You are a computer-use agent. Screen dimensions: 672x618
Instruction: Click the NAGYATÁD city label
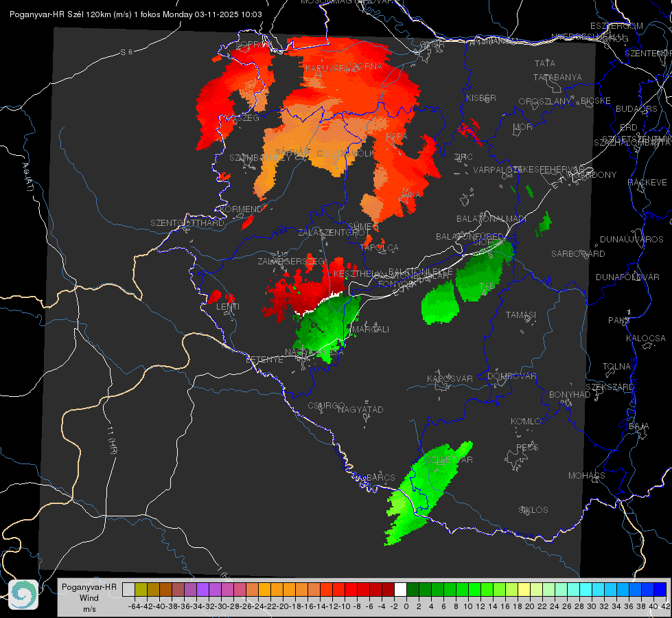(360, 409)
